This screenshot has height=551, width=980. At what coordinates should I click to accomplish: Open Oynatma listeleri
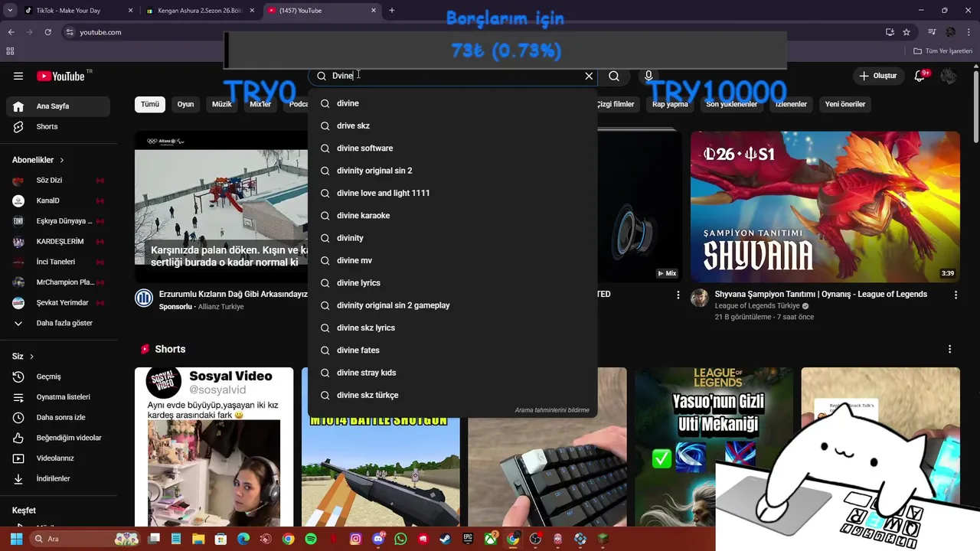coord(58,397)
